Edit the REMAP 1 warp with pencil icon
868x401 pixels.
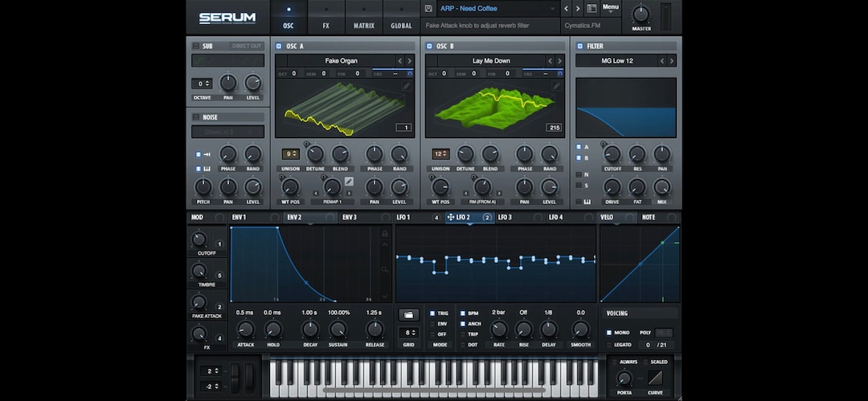[349, 181]
